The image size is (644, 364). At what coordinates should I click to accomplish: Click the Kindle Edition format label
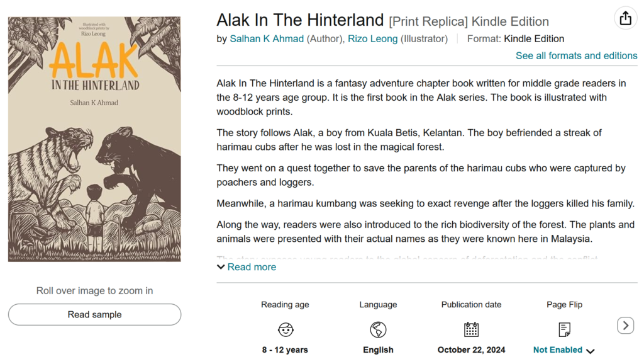pyautogui.click(x=534, y=38)
